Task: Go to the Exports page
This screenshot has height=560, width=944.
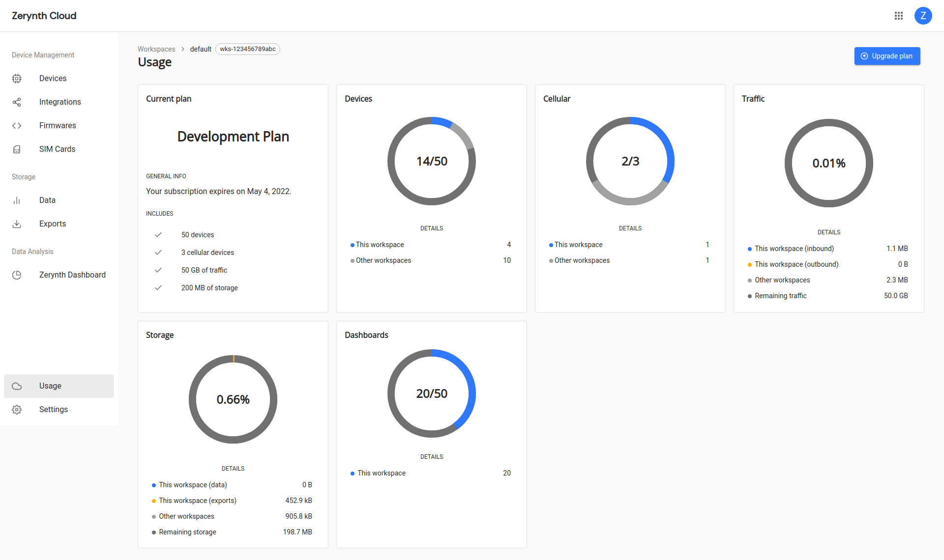Action: pos(59,224)
